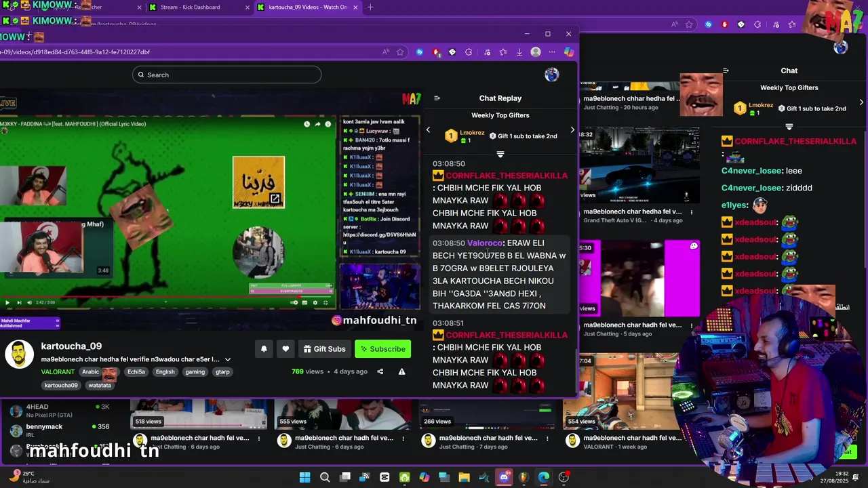Expand the video title chevron
The height and width of the screenshot is (488, 868).
228,359
